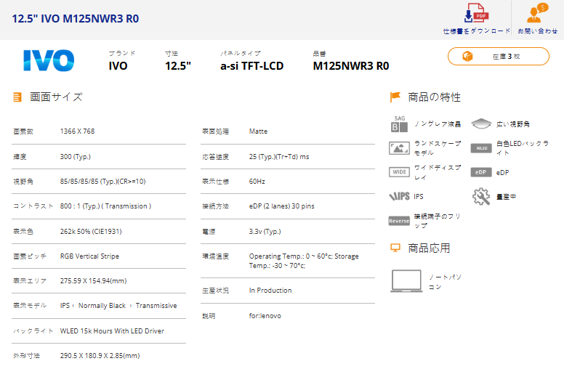This screenshot has width=588, height=377.
Task: Click the 画面サイズ section list icon
Action: 17,97
